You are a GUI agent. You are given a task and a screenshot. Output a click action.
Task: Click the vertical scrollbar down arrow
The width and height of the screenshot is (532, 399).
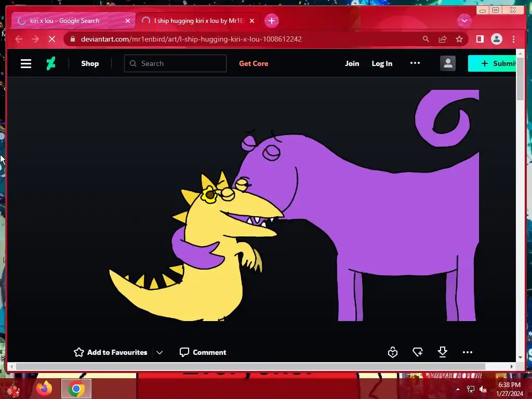tap(520, 357)
